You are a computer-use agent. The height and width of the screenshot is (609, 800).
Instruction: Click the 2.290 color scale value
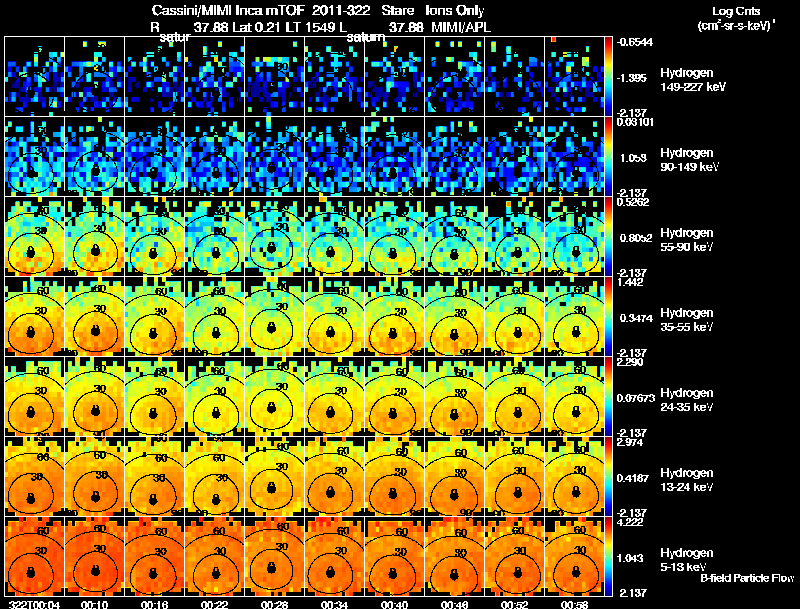630,363
